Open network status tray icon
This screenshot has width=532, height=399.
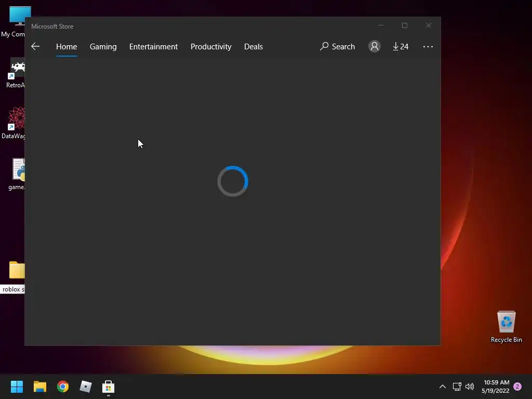point(457,387)
